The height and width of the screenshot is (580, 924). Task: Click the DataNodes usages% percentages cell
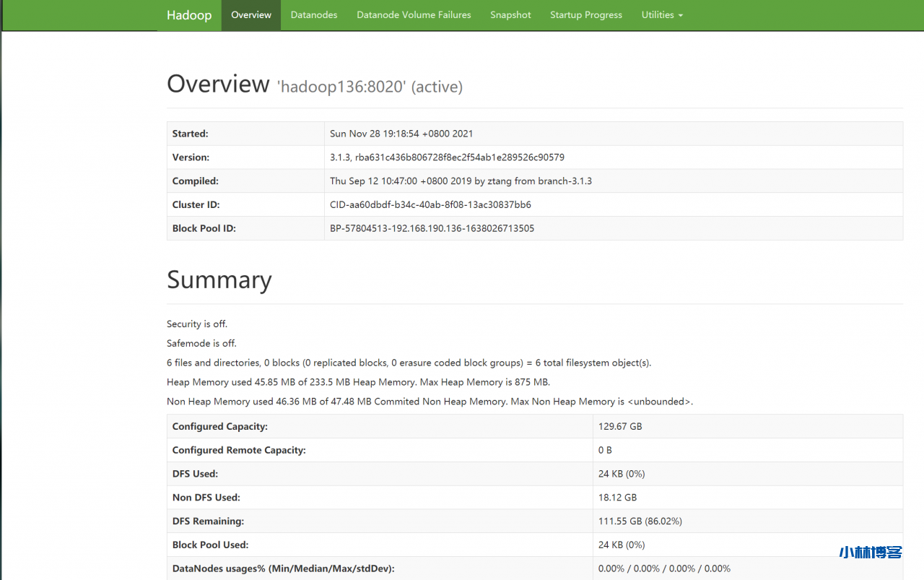(664, 569)
